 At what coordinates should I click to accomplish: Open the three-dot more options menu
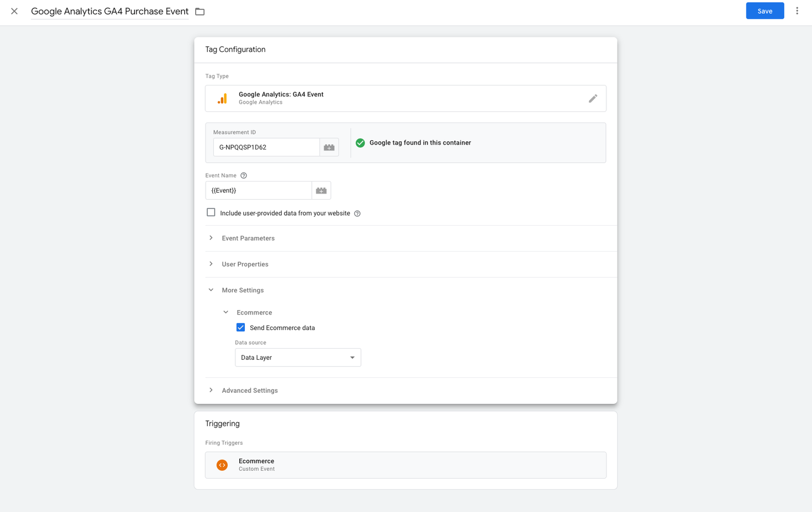point(797,11)
